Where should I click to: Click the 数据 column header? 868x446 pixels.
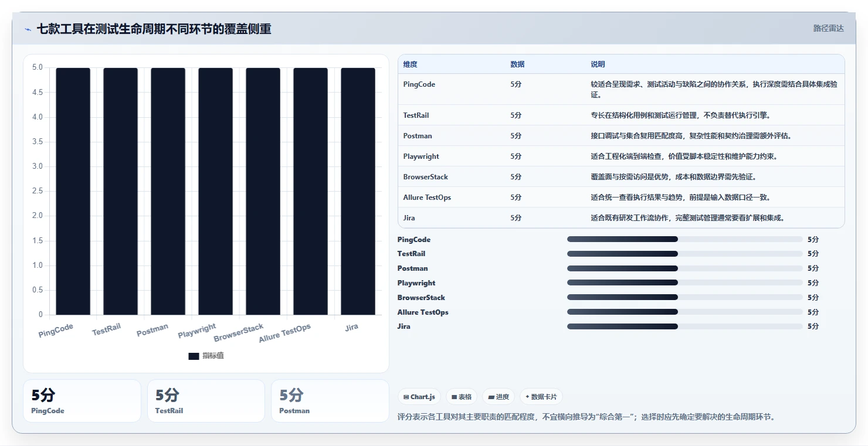pyautogui.click(x=517, y=64)
